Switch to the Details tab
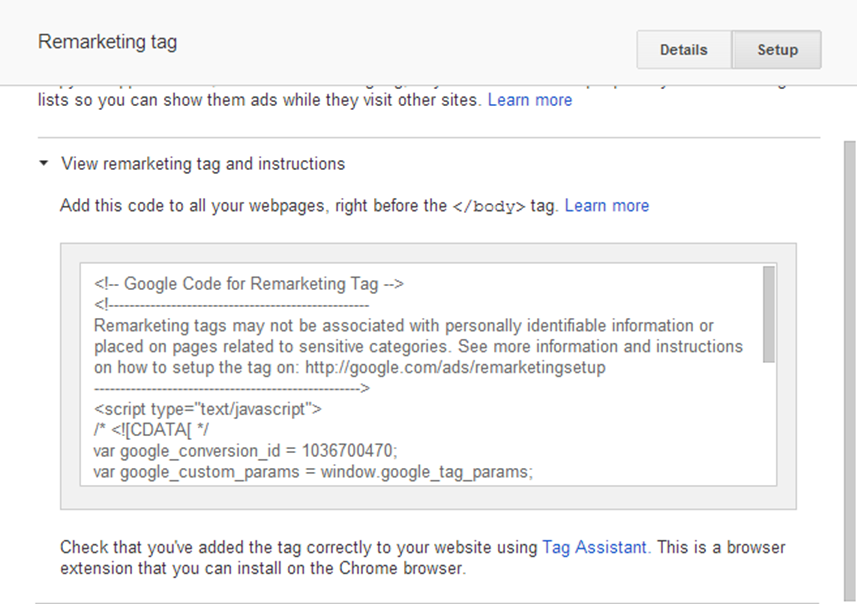Image resolution: width=857 pixels, height=604 pixels. coord(683,50)
